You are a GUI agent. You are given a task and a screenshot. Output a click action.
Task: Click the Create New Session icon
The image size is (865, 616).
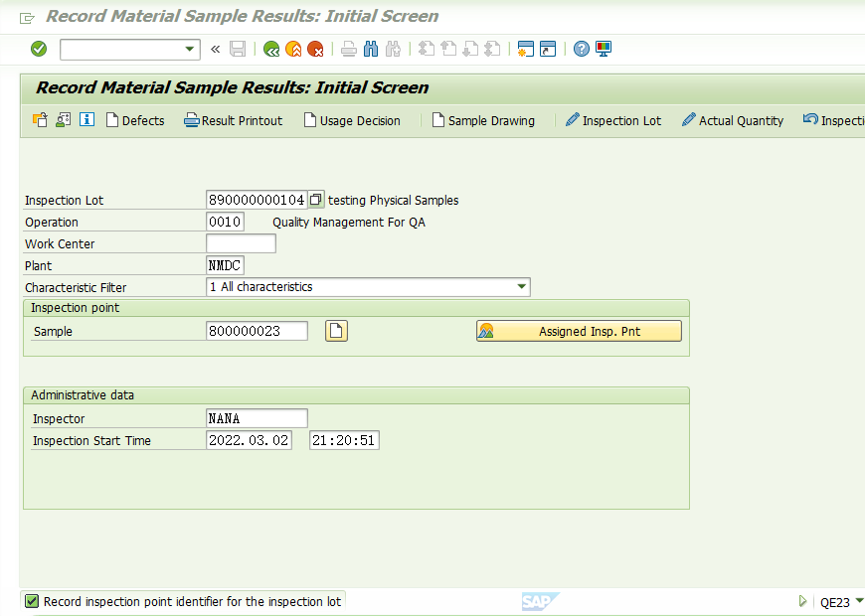tap(525, 49)
